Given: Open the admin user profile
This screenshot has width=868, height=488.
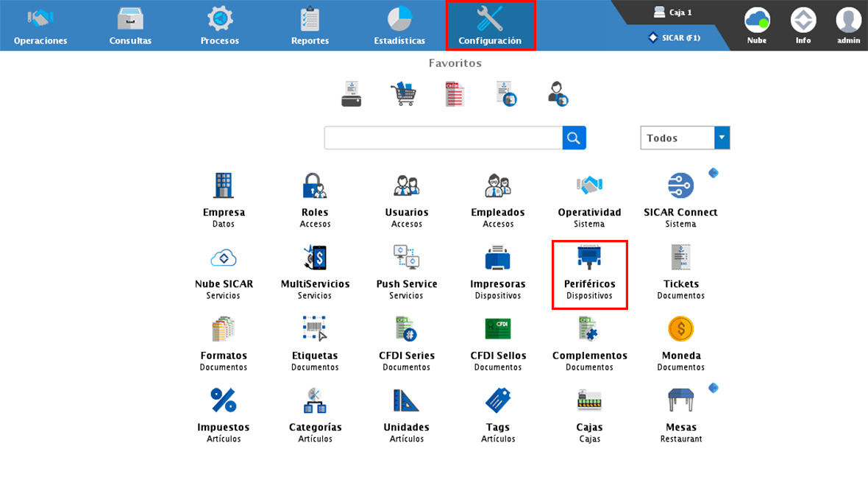Looking at the screenshot, I should [x=848, y=25].
